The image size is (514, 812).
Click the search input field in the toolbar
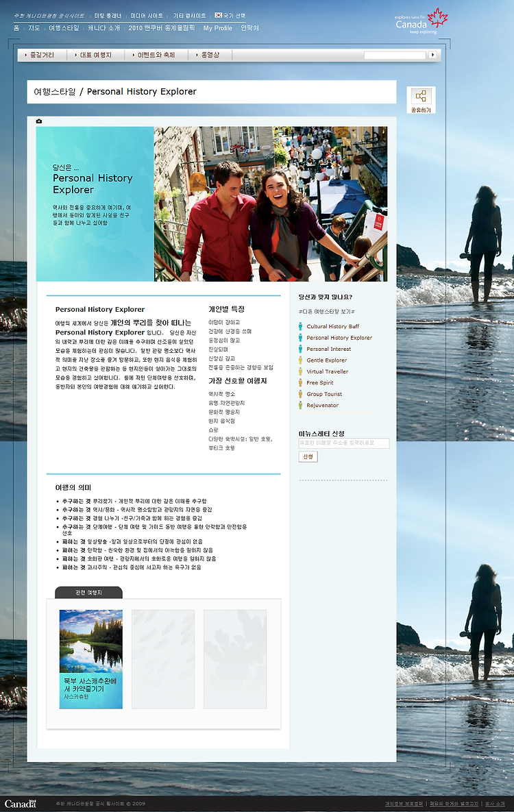coord(395,55)
